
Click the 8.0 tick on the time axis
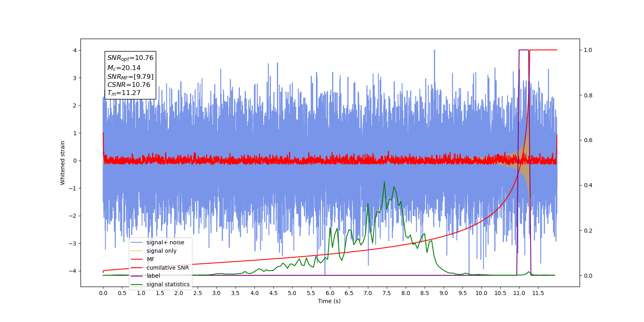[x=406, y=293]
